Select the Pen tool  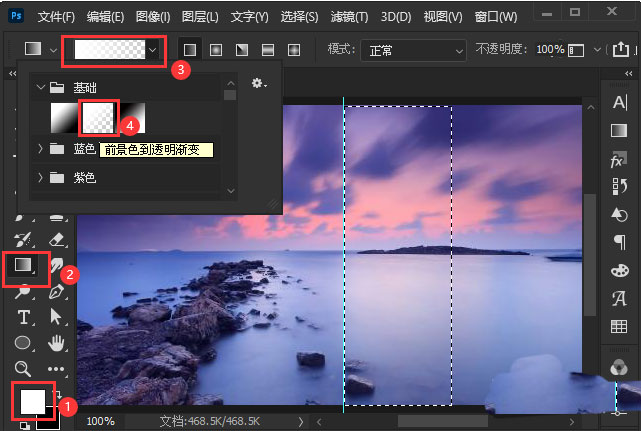(57, 292)
